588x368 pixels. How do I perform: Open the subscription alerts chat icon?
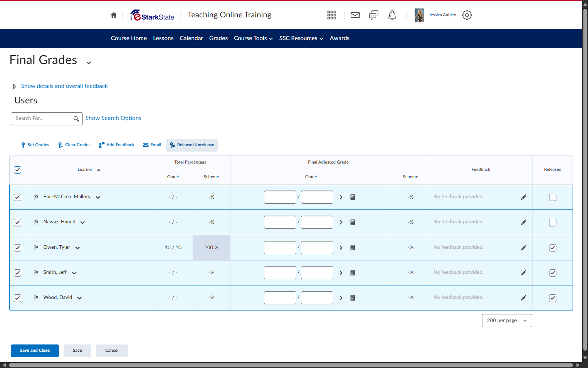pyautogui.click(x=374, y=15)
